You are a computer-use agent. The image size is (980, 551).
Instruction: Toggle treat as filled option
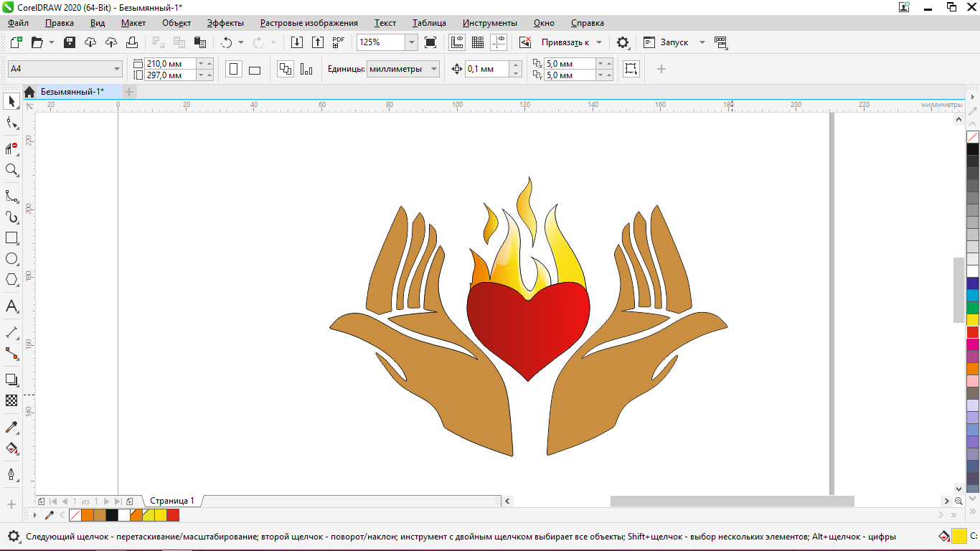click(631, 69)
